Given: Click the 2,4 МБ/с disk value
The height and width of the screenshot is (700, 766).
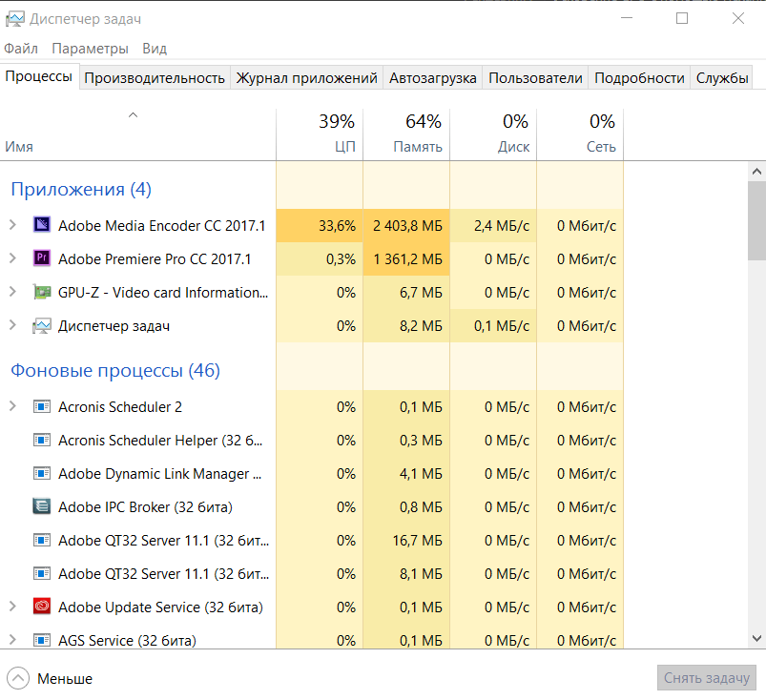Looking at the screenshot, I should point(502,226).
